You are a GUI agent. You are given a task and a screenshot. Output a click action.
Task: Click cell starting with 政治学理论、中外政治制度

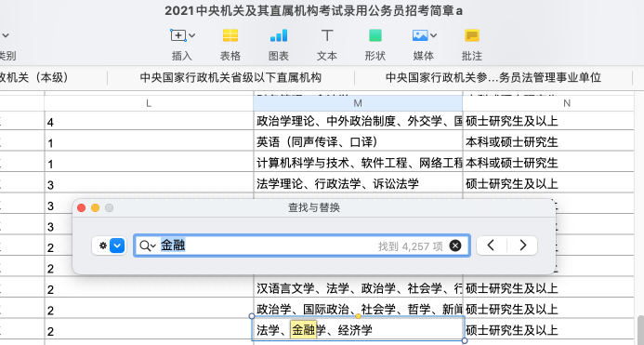(x=358, y=121)
